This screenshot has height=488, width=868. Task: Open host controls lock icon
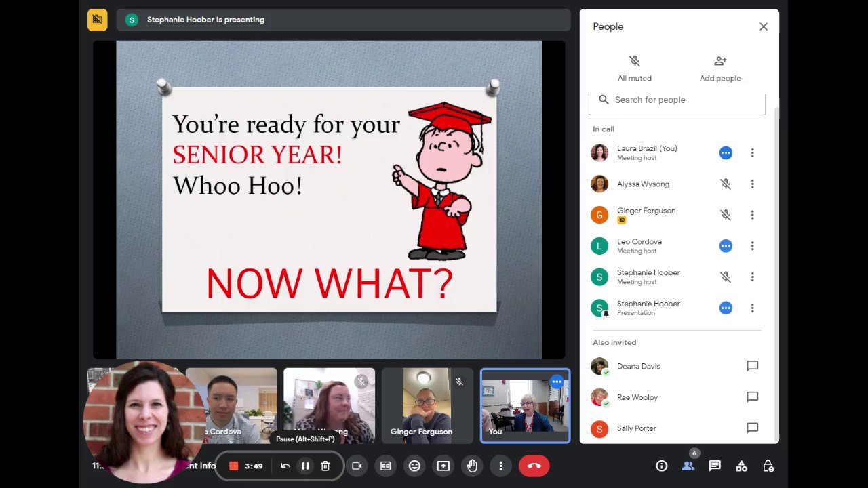pyautogui.click(x=768, y=466)
